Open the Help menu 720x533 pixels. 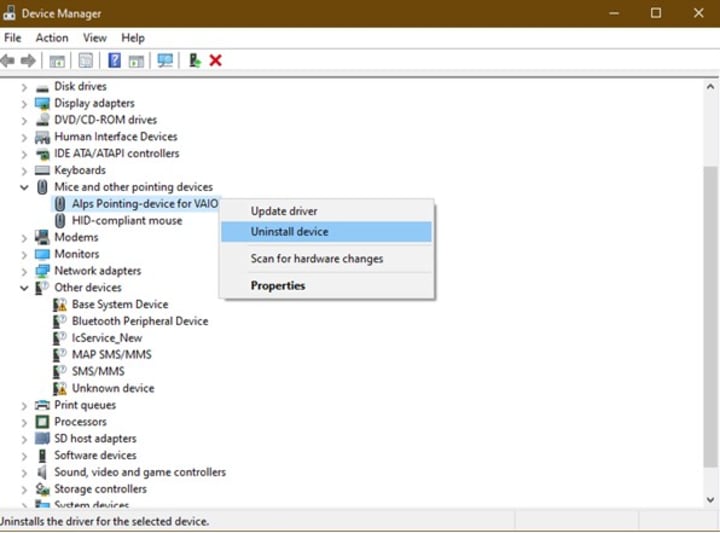pyautogui.click(x=133, y=38)
